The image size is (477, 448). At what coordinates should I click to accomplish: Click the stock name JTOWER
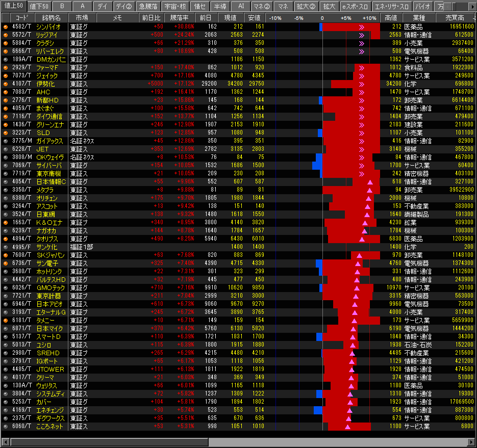(x=50, y=370)
